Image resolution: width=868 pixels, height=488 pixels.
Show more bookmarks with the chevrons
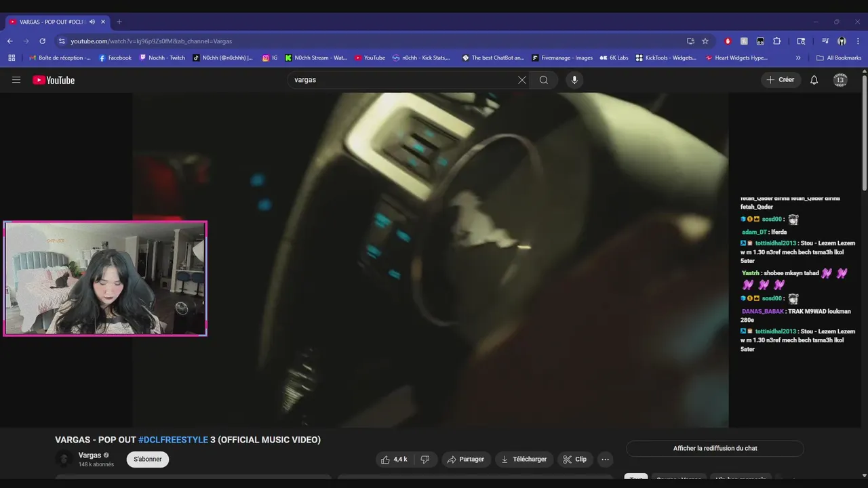click(798, 58)
